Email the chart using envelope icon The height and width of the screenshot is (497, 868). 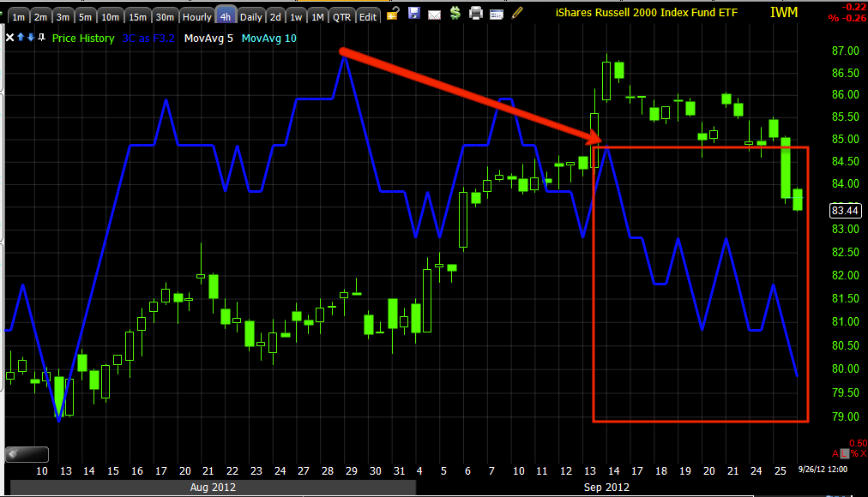(435, 15)
